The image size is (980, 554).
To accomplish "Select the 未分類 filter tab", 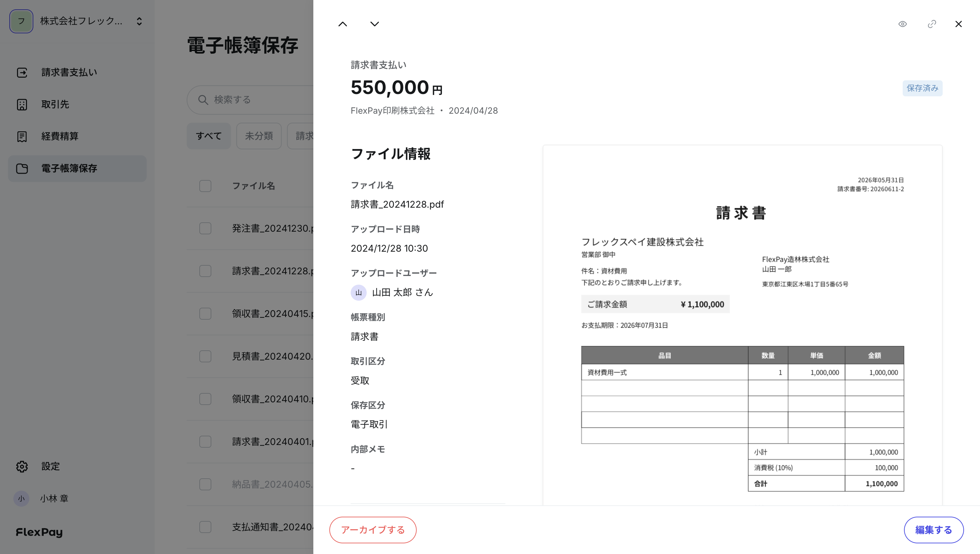I will pos(259,136).
